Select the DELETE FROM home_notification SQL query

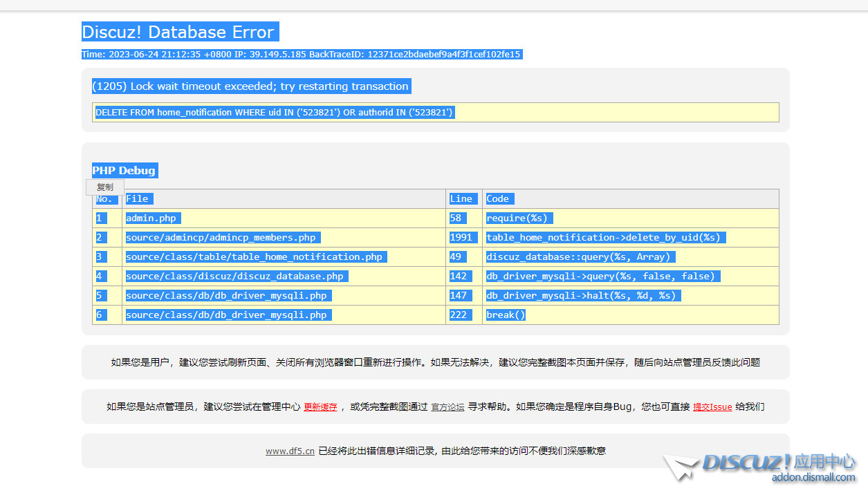coord(273,112)
